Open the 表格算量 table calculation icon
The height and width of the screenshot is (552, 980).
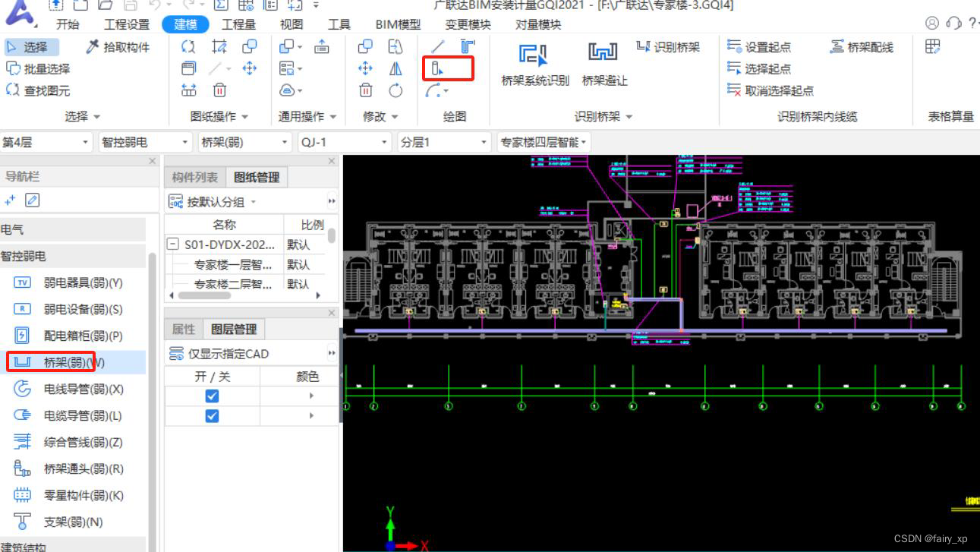click(x=933, y=47)
